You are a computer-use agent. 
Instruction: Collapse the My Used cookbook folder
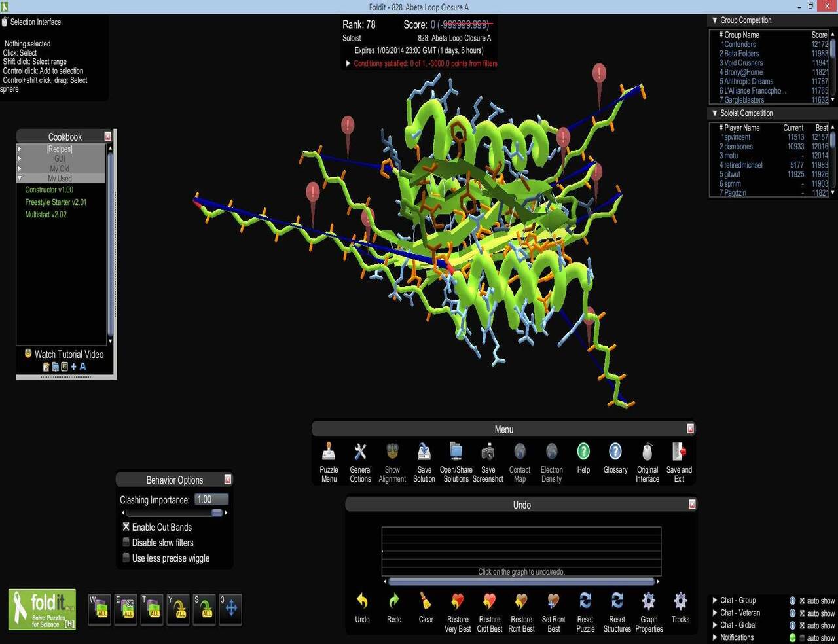[20, 178]
